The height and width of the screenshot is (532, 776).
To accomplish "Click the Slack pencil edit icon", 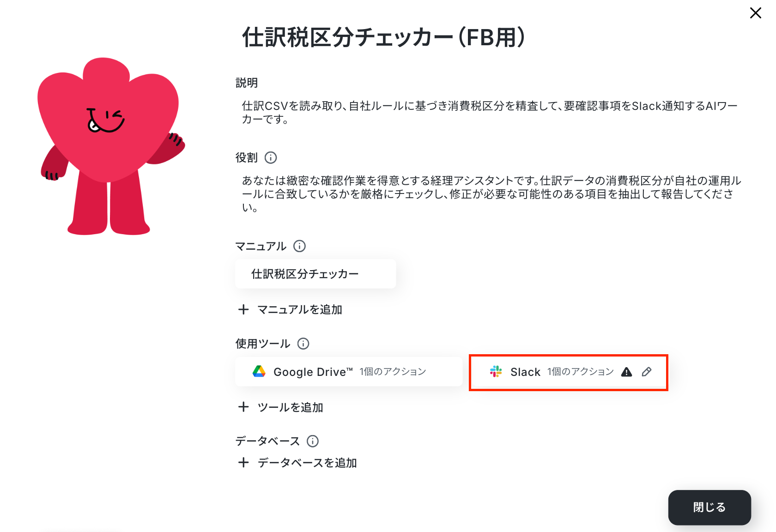I will [647, 372].
